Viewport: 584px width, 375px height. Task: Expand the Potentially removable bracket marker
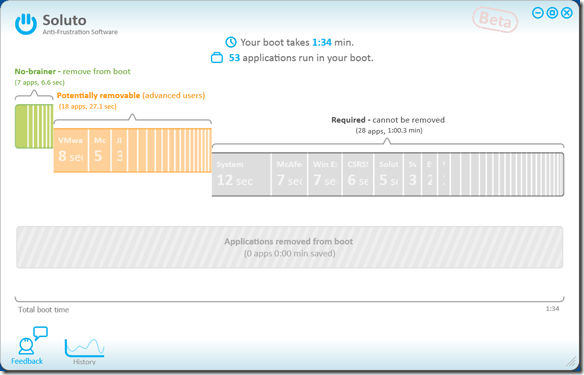(132, 118)
